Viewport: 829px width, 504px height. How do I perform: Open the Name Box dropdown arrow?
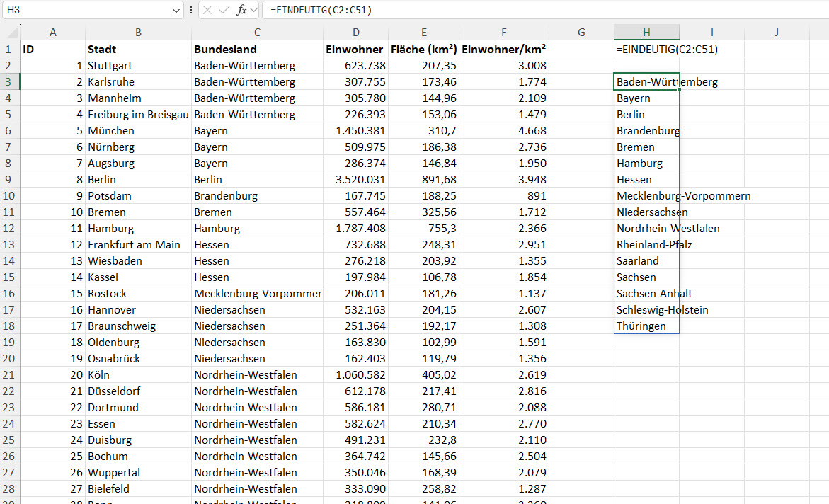(176, 10)
